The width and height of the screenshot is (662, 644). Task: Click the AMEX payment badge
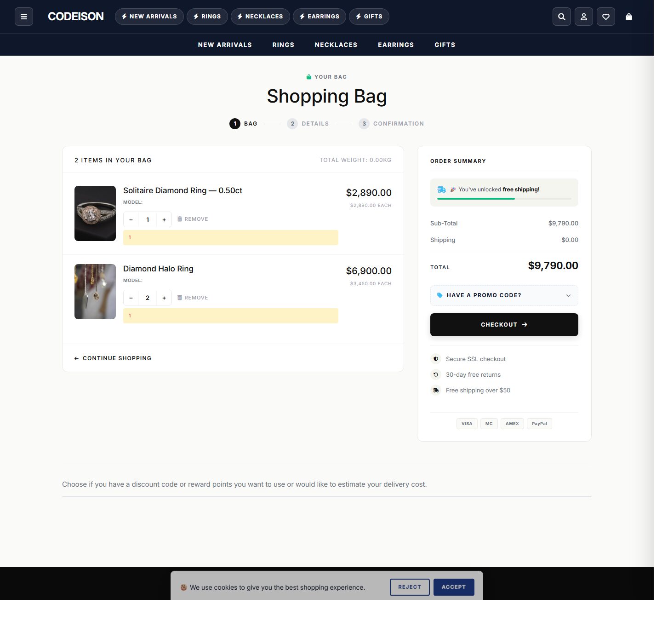click(x=512, y=424)
